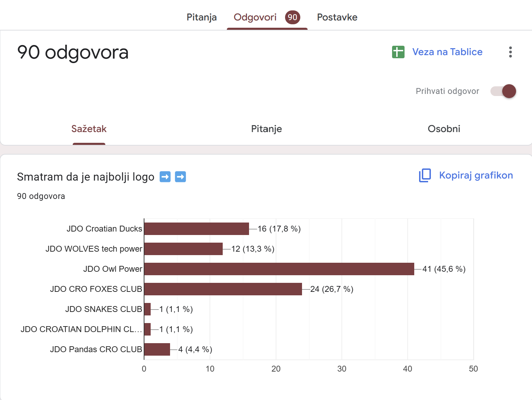Viewport: 532px width, 400px height.
Task: Open the three-dot more options menu
Action: coord(510,52)
